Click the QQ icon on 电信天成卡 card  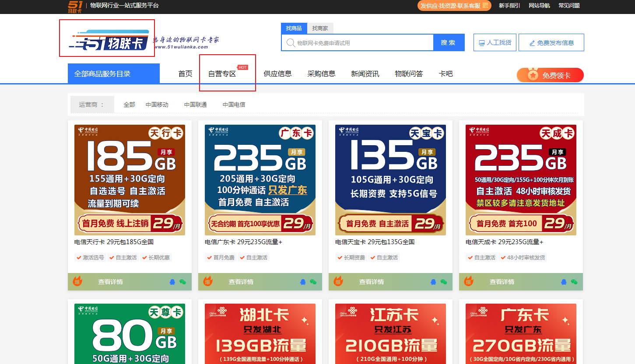point(564,282)
